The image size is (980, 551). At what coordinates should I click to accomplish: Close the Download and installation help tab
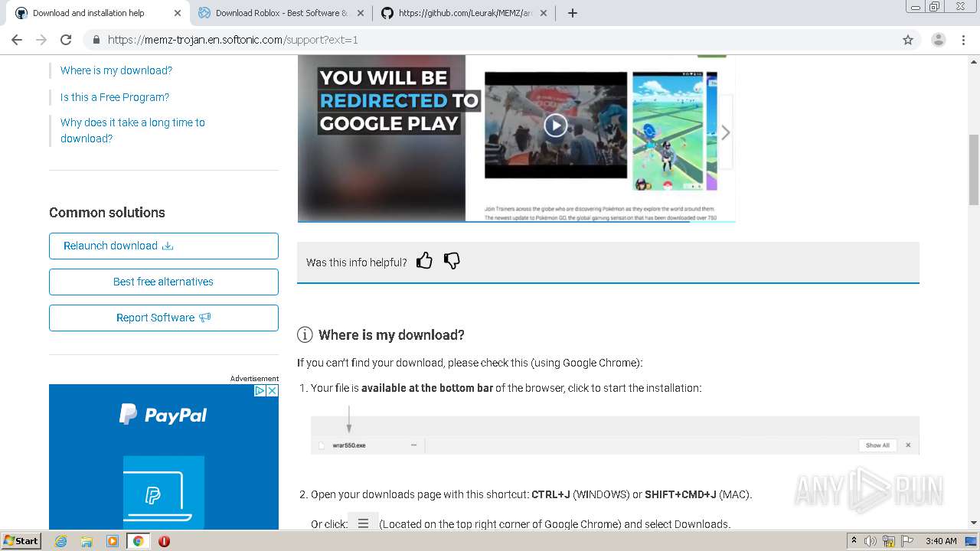click(178, 13)
